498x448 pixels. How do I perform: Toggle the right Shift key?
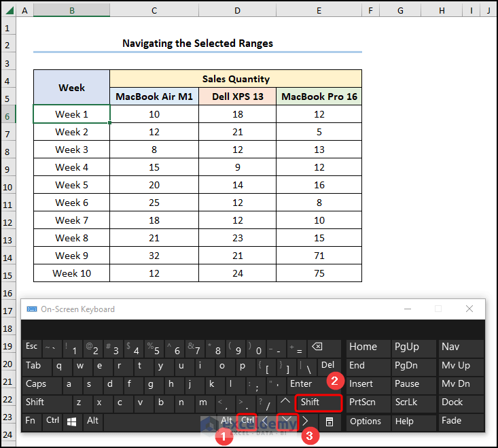click(319, 403)
